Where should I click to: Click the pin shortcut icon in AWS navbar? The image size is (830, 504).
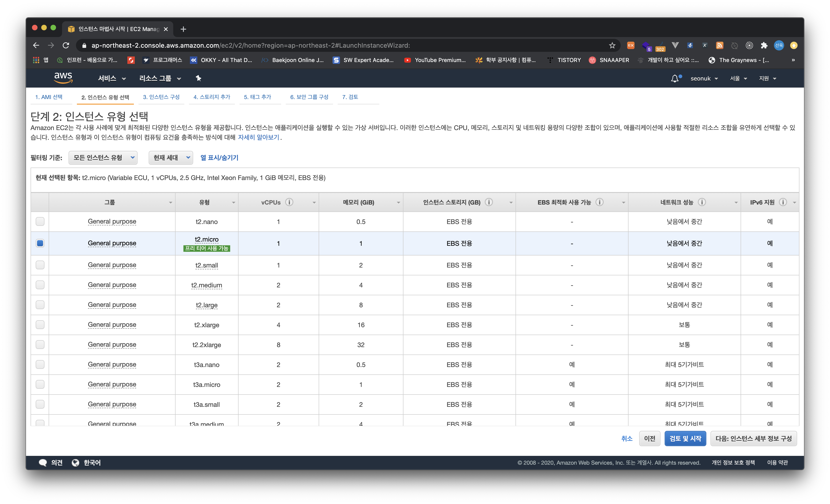coord(198,78)
